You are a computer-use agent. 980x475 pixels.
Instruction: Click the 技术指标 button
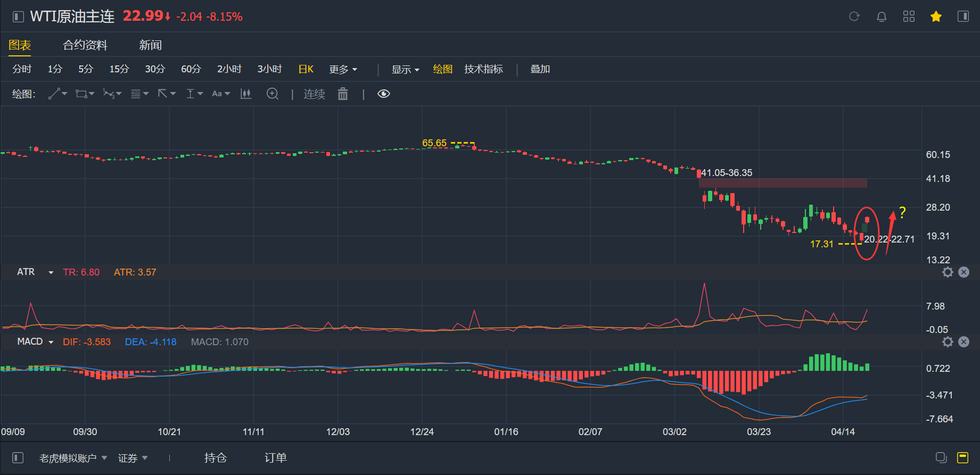pyautogui.click(x=483, y=70)
